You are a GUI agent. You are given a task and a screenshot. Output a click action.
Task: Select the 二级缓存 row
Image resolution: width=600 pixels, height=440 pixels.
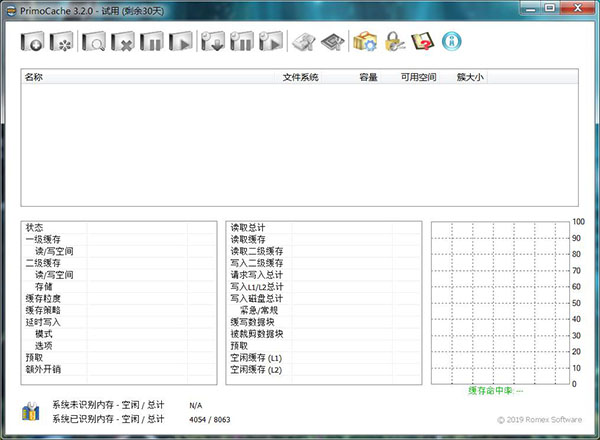tap(119, 263)
